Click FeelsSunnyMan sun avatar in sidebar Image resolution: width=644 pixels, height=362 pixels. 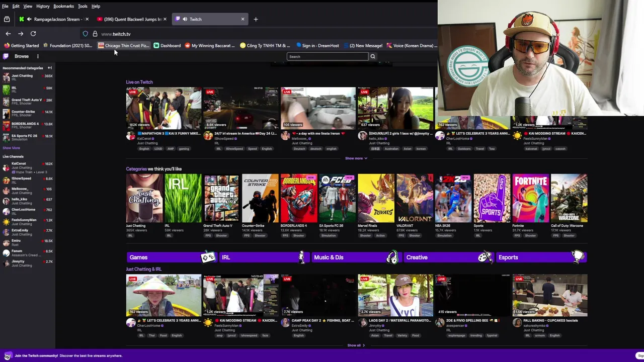[6, 222]
